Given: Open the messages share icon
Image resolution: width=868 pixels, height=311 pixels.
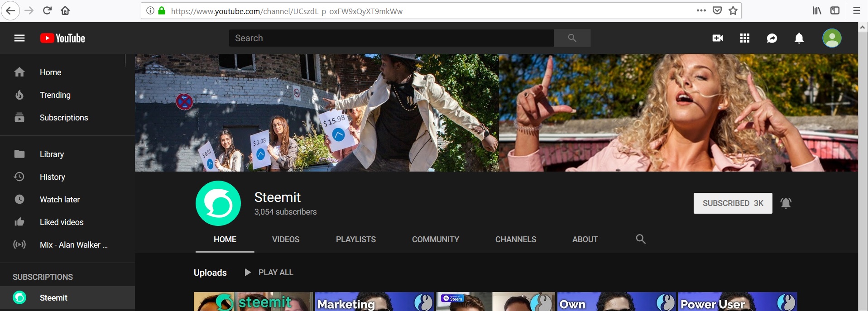Looking at the screenshot, I should 772,38.
